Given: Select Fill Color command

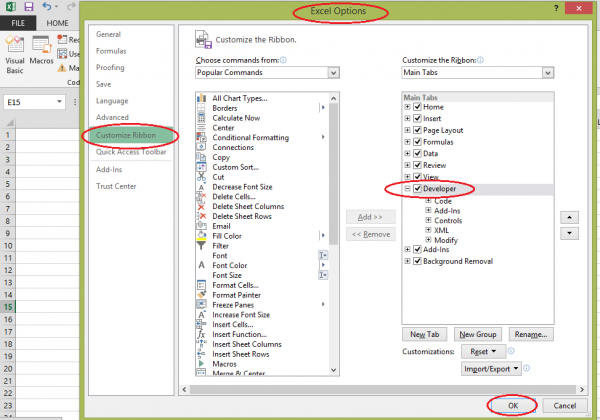Looking at the screenshot, I should (x=227, y=236).
